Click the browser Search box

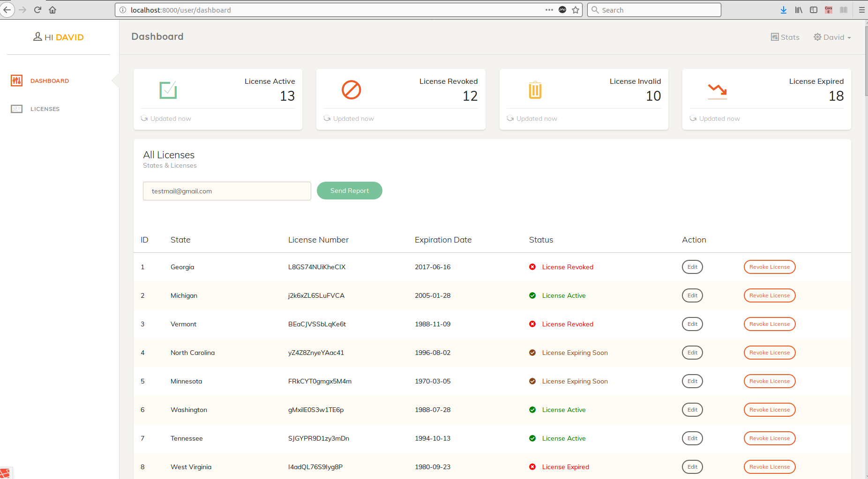pyautogui.click(x=654, y=10)
